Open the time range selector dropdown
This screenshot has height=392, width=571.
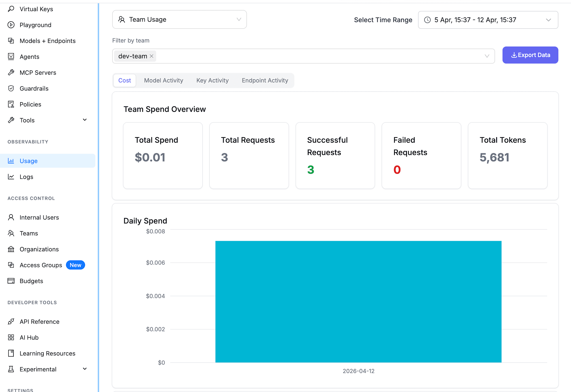point(488,20)
